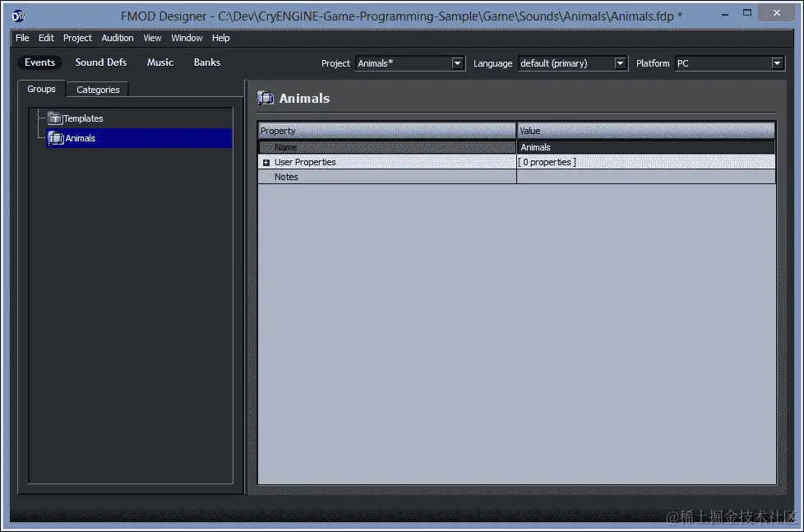
Task: Click the '[ 0 properties ]' value cell
Action: click(646, 162)
